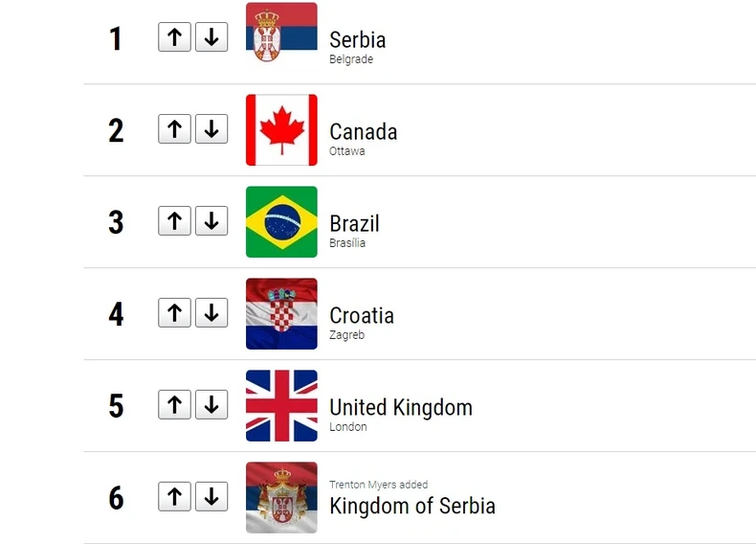Select the Brazil flag image
756x544 pixels.
(281, 221)
